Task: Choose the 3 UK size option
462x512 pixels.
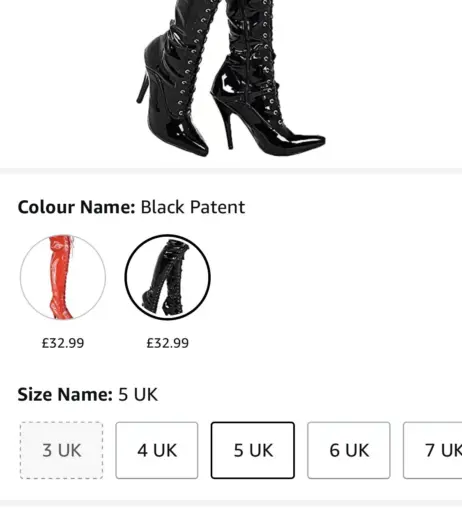Action: pyautogui.click(x=62, y=450)
